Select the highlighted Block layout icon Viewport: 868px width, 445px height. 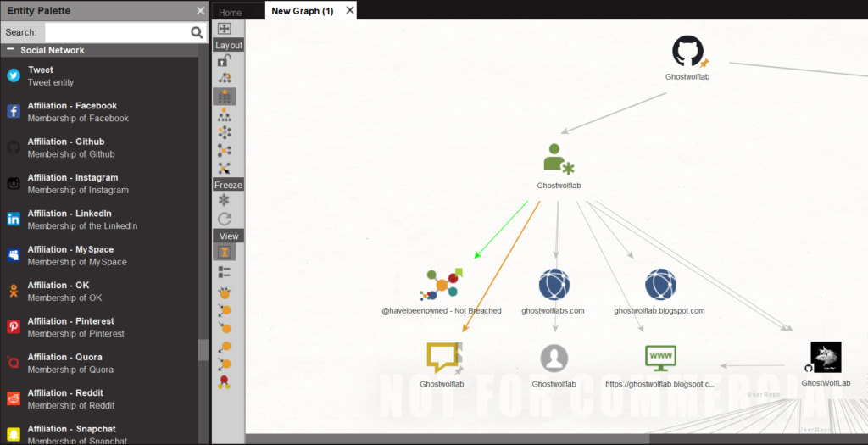click(224, 97)
